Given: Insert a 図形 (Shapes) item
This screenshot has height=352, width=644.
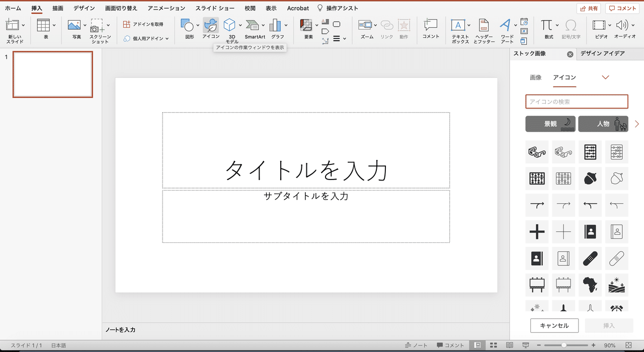Looking at the screenshot, I should [187, 28].
